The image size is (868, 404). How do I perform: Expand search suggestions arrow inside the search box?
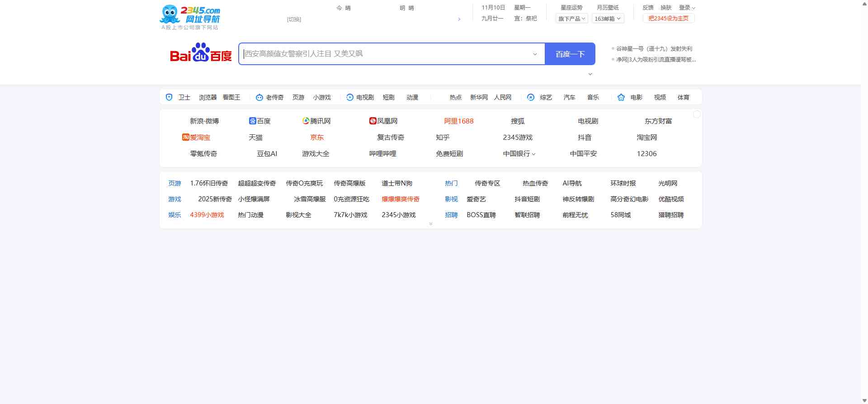pos(535,54)
